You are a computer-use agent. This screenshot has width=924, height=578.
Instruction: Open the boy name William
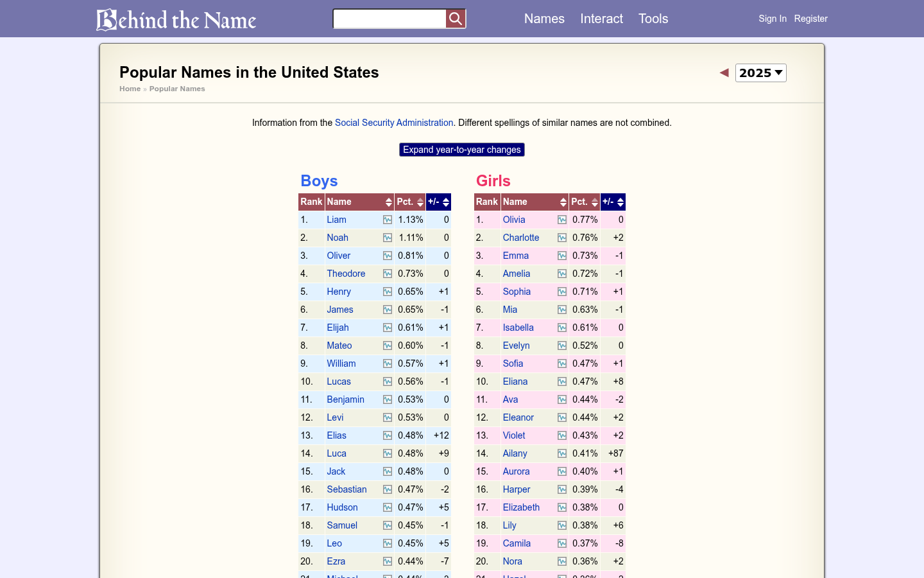click(341, 363)
